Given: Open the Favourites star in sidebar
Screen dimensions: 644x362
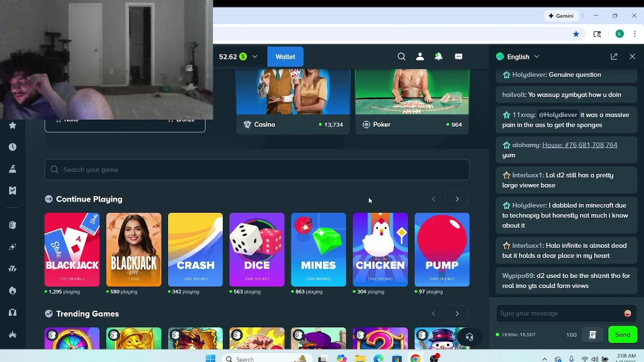Looking at the screenshot, I should coord(13,125).
